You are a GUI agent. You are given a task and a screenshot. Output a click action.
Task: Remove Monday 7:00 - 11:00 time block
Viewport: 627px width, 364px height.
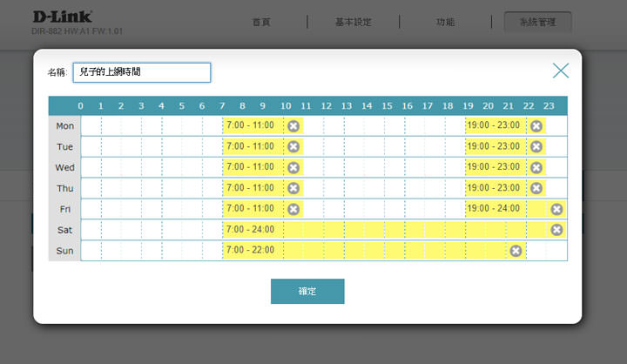(x=293, y=125)
